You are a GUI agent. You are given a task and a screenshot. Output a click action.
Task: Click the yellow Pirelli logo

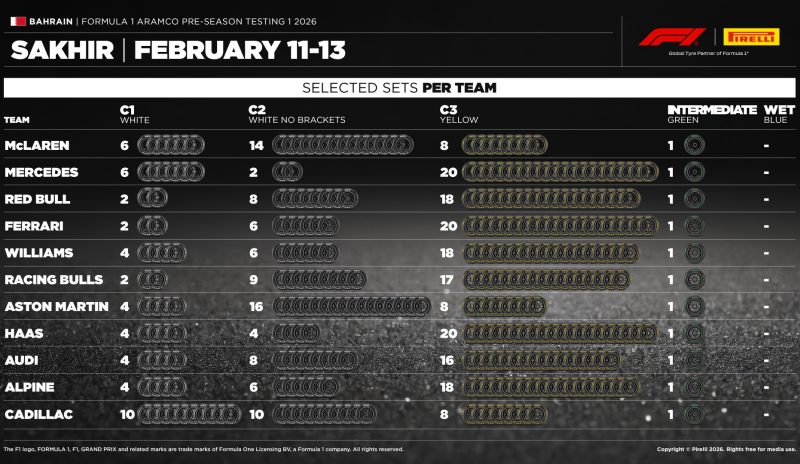(750, 37)
